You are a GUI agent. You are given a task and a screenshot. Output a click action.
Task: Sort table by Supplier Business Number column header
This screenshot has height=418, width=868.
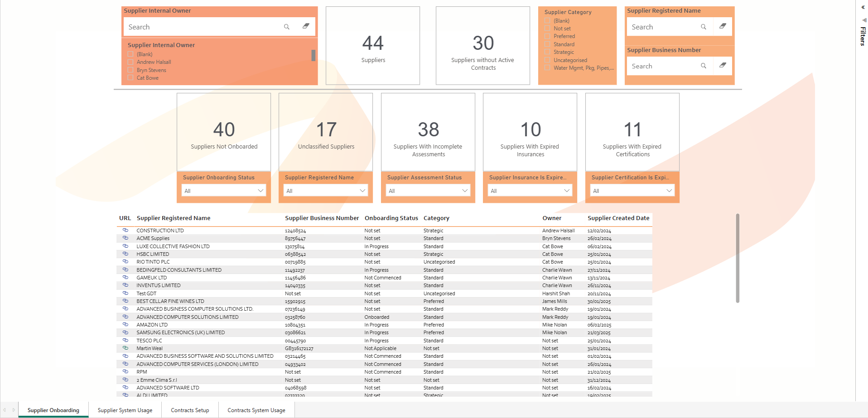click(x=322, y=218)
